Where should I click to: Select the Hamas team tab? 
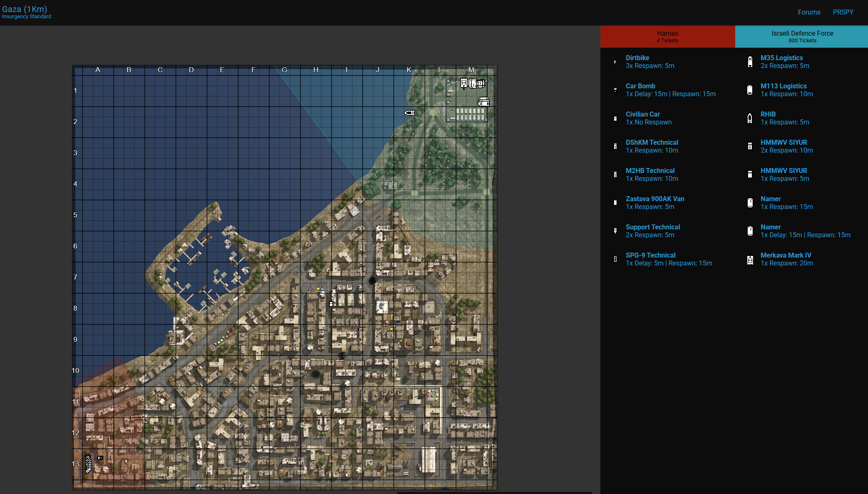(667, 37)
